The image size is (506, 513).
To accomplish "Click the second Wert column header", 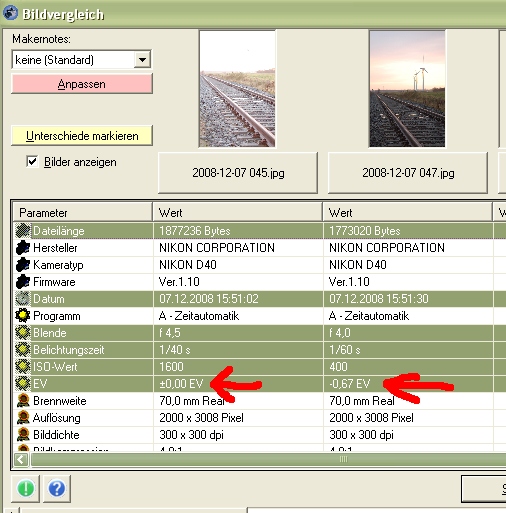I will click(x=408, y=212).
